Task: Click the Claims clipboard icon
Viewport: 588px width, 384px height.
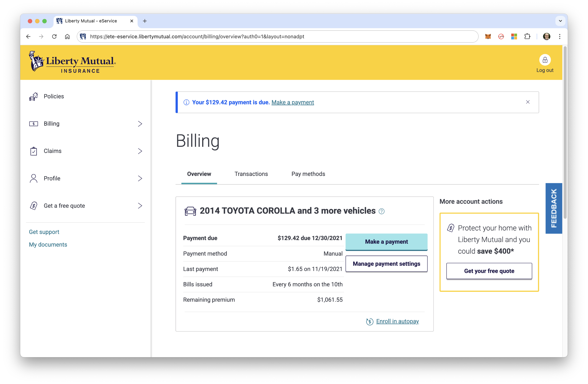Action: 34,151
